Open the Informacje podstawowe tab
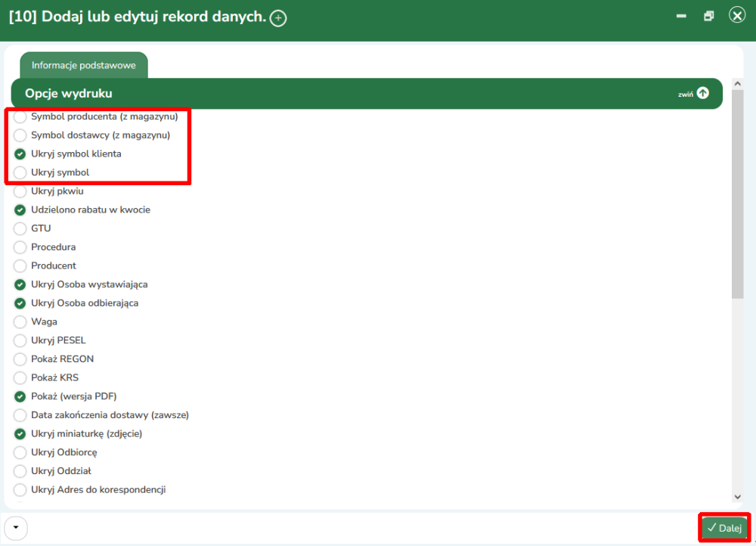 [83, 65]
